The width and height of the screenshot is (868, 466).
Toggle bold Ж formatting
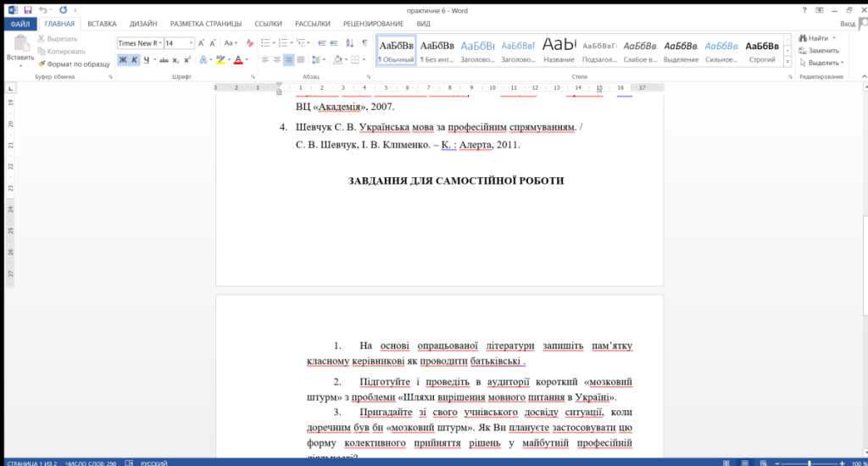(123, 60)
